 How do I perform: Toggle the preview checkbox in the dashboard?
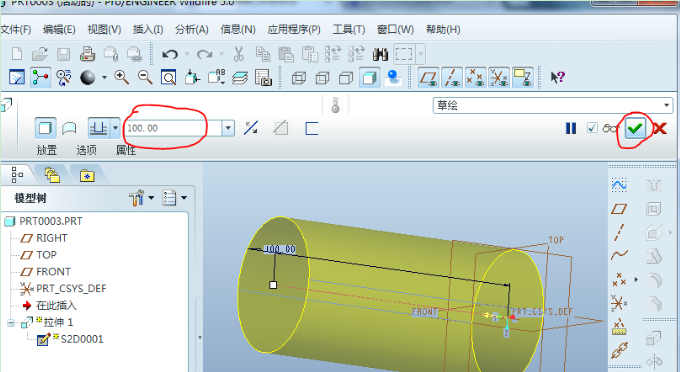(592, 128)
